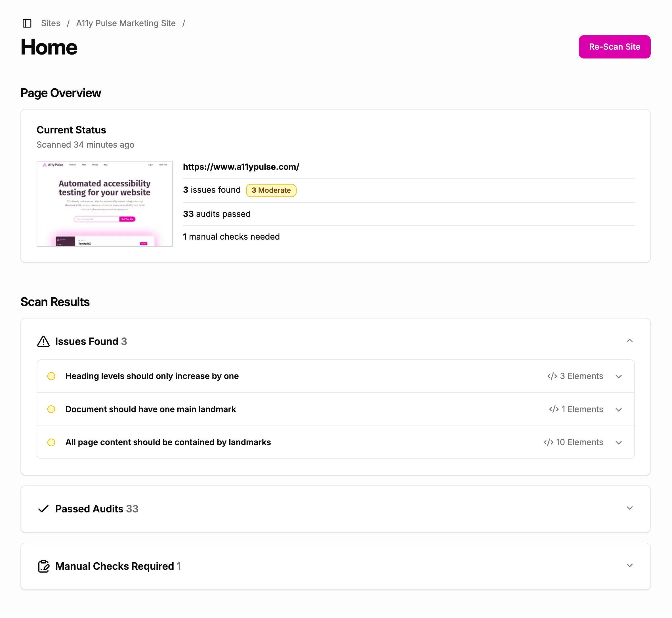Click the yellow 3 Moderate badge
This screenshot has height=618, width=672.
[x=271, y=190]
